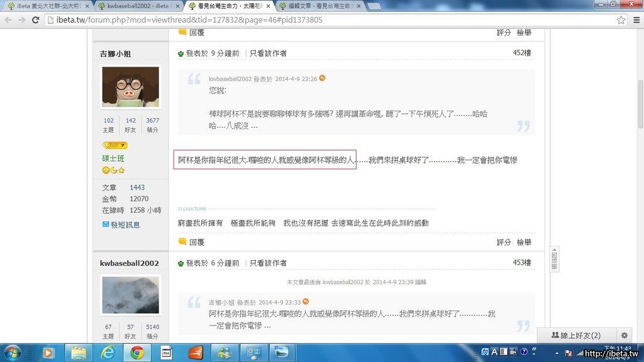644x362 pixels.
Task: Bookmark this page with the star icon
Action: pyautogui.click(x=621, y=19)
